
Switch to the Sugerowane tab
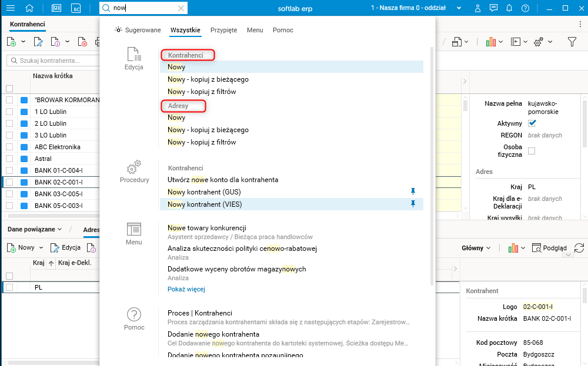[x=138, y=30]
